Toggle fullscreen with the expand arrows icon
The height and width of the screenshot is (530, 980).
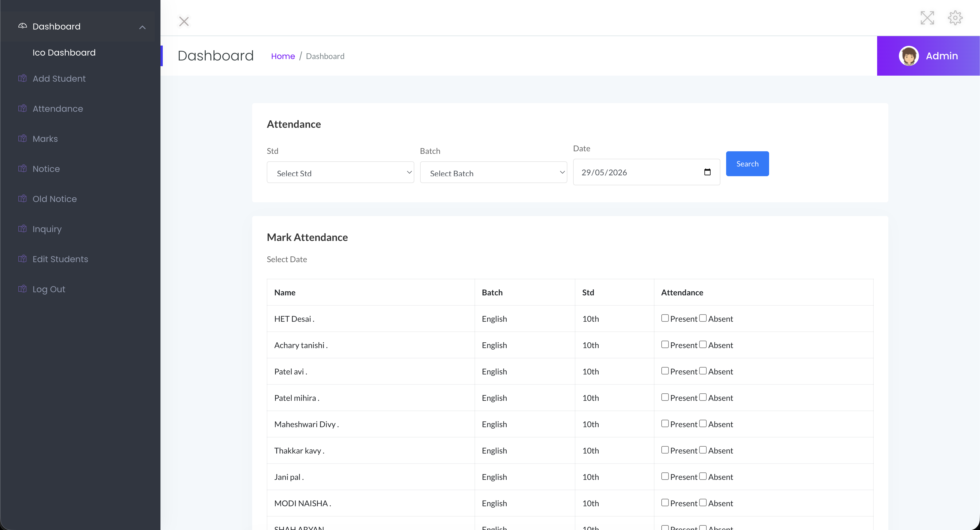[x=927, y=18]
